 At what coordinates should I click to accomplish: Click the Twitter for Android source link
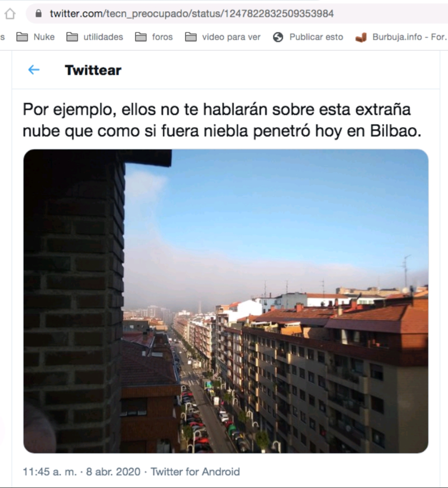coord(195,472)
